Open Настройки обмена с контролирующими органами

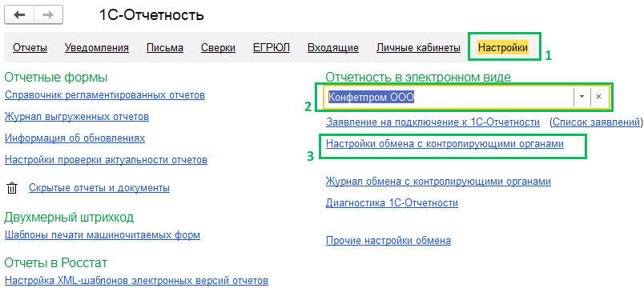point(445,144)
